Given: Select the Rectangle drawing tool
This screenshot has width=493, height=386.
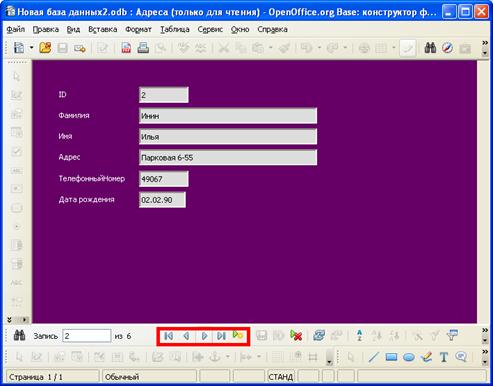Looking at the screenshot, I should [391, 357].
